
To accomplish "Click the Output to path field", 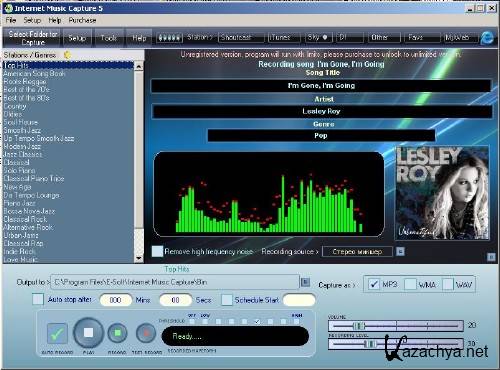I will pos(175,282).
